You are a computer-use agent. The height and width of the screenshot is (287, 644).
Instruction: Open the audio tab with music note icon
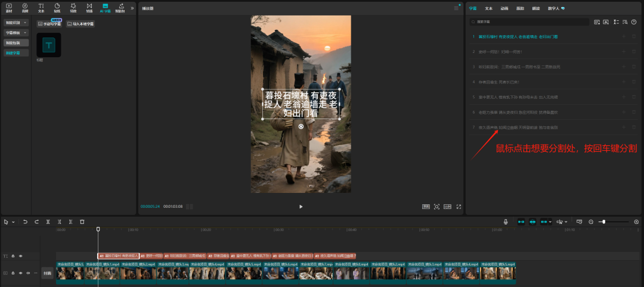coord(25,8)
